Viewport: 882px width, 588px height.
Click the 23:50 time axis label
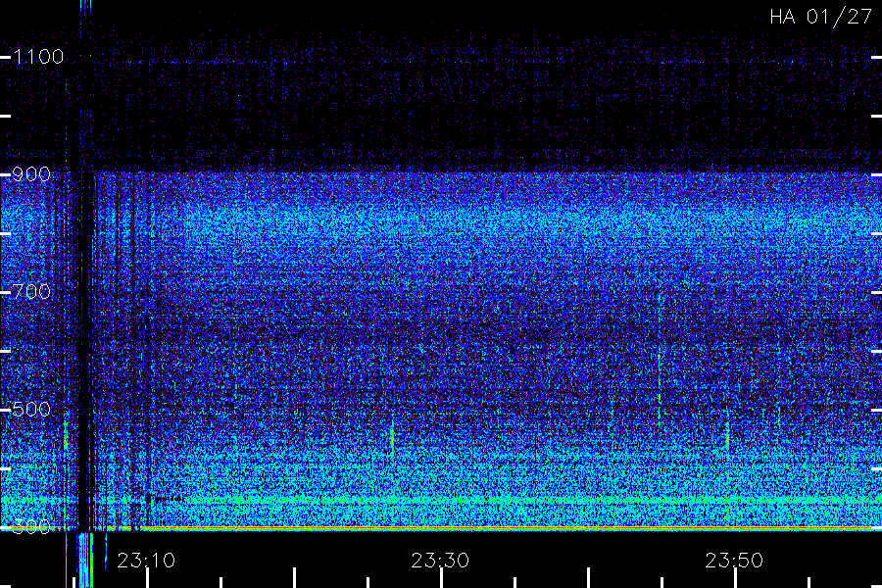tap(734, 561)
